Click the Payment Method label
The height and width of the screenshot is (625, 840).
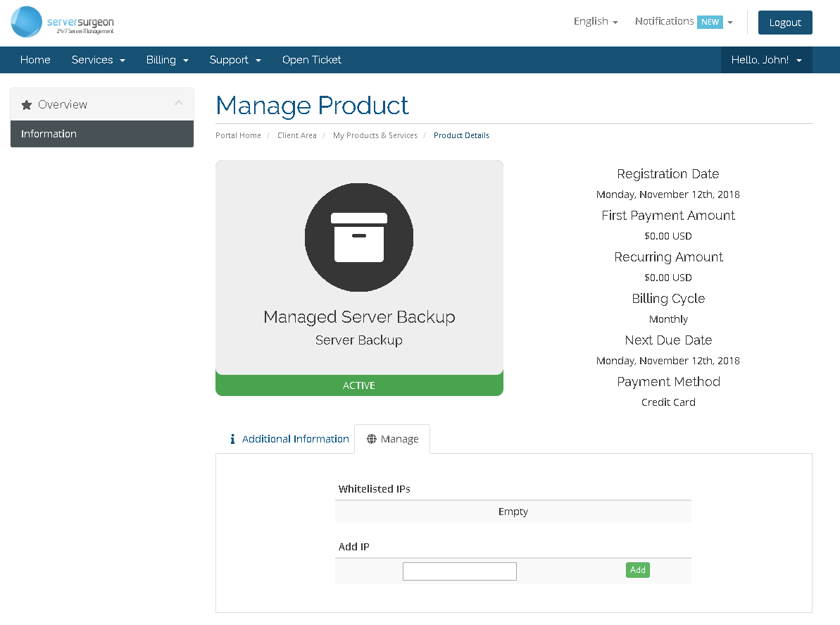[x=668, y=382]
